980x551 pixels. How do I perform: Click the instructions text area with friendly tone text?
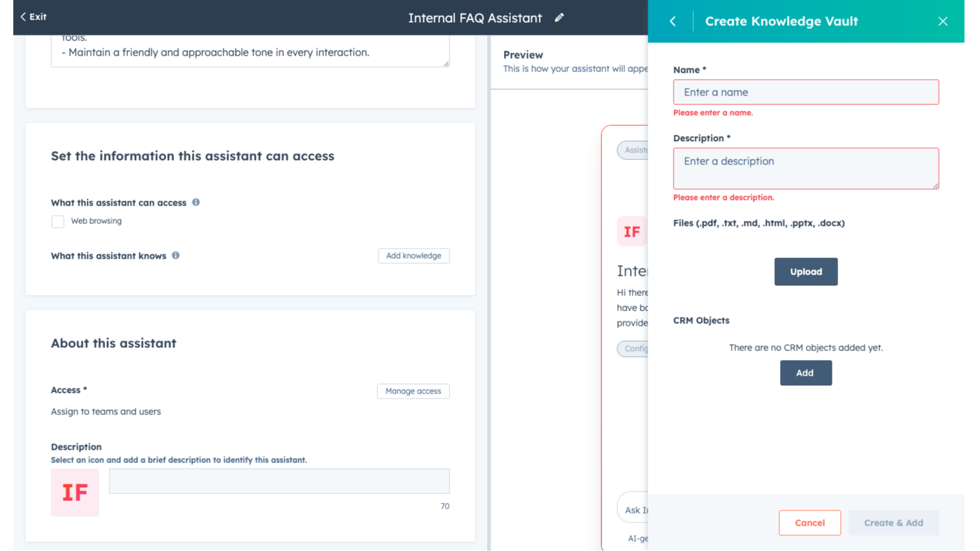pyautogui.click(x=250, y=51)
